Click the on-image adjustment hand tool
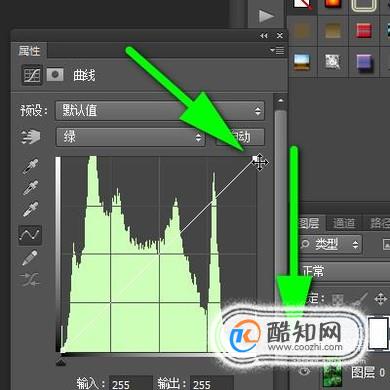This screenshot has height=390, width=390. [30, 136]
